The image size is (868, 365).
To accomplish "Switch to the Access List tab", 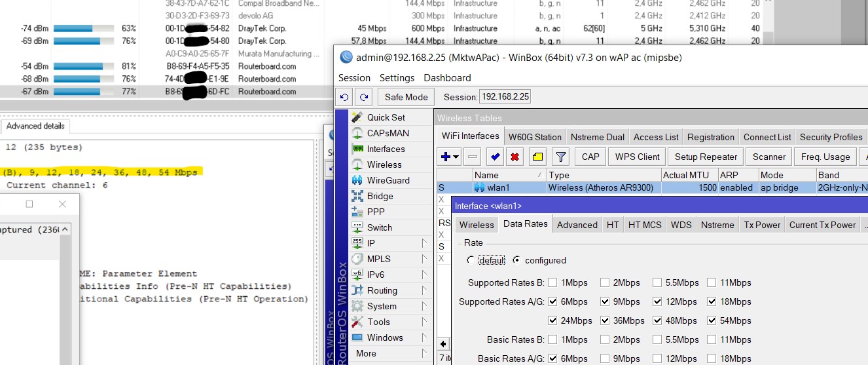I will [x=656, y=137].
